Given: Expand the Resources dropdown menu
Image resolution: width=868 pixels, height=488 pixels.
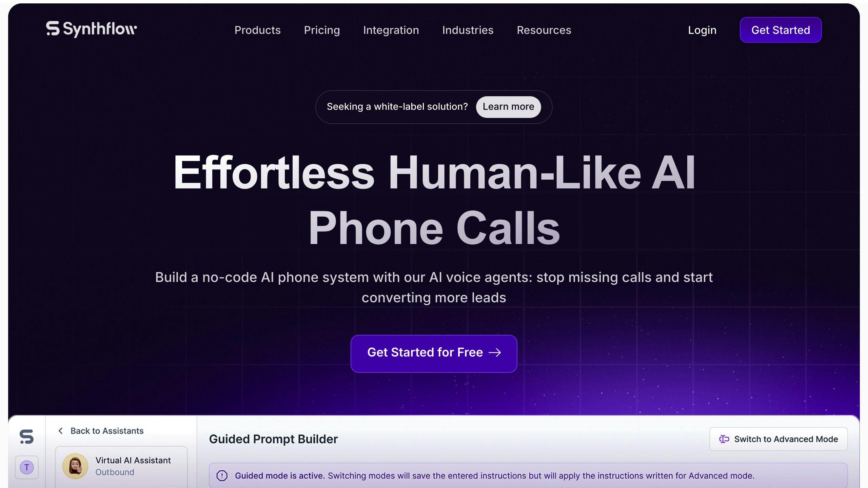Looking at the screenshot, I should click(x=544, y=30).
